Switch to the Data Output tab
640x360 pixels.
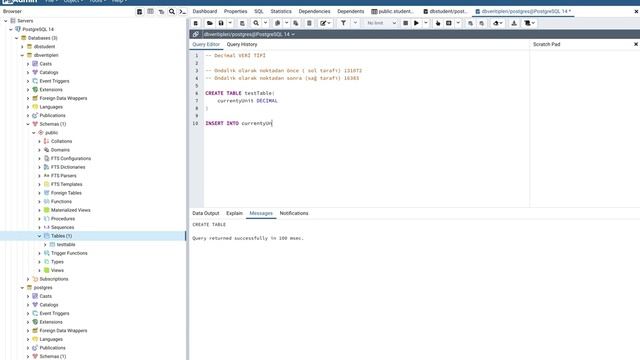pos(206,213)
